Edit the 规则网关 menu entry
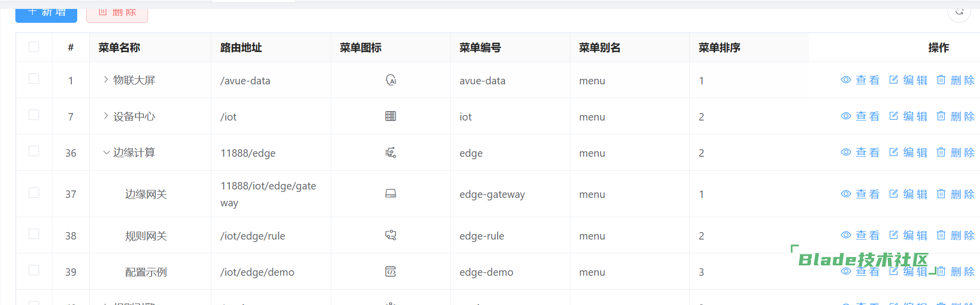The width and height of the screenshot is (980, 305). [x=908, y=236]
